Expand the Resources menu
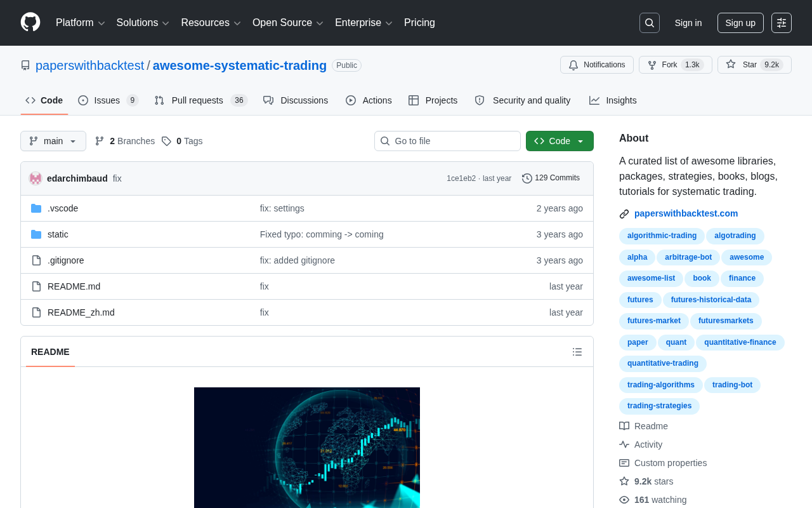 coord(211,23)
